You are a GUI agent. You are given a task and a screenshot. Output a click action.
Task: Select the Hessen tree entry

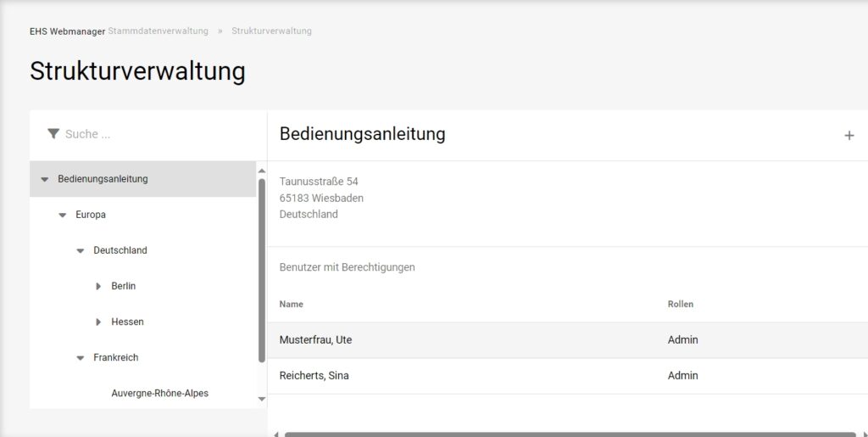click(x=127, y=322)
